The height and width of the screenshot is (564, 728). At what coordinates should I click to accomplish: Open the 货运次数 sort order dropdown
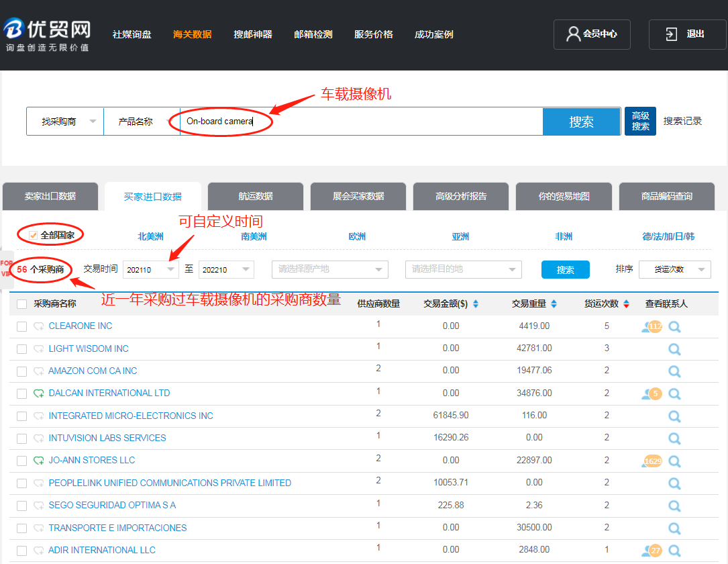tap(675, 269)
